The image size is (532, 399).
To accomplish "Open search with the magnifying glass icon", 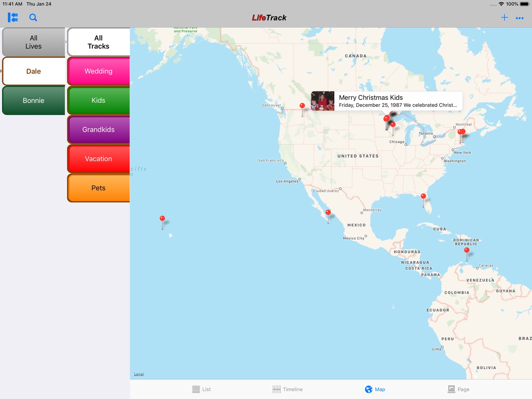I will [33, 17].
